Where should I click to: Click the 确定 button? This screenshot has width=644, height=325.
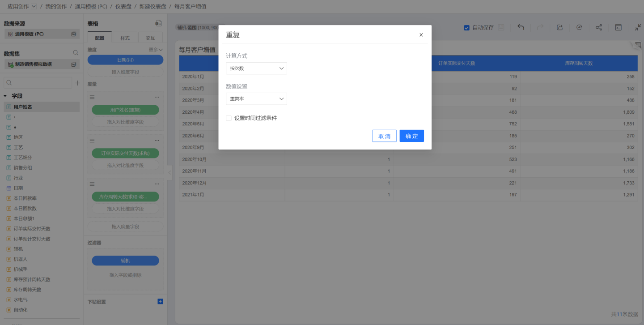click(x=411, y=136)
